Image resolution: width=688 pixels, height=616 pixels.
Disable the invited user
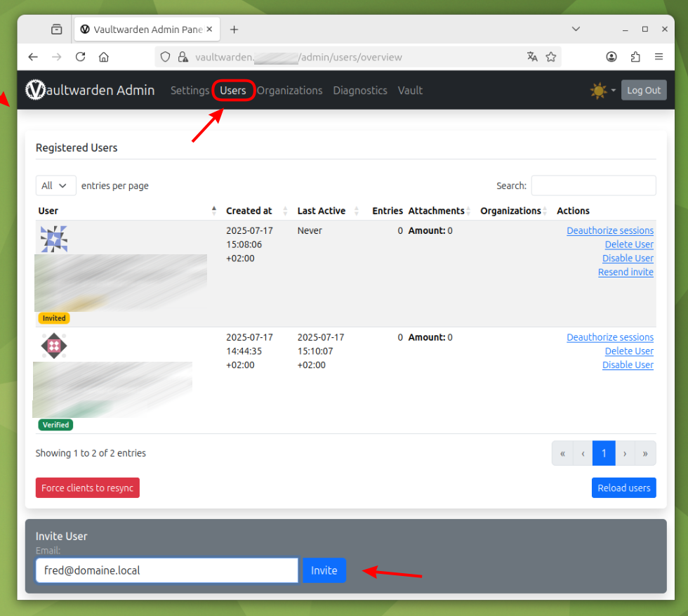(x=628, y=258)
